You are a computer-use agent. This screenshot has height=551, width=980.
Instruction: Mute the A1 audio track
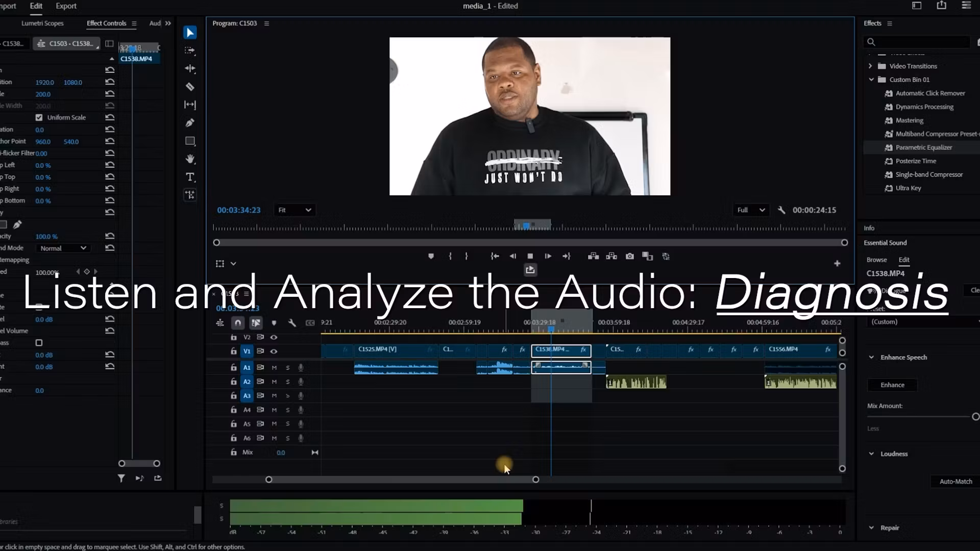click(274, 367)
